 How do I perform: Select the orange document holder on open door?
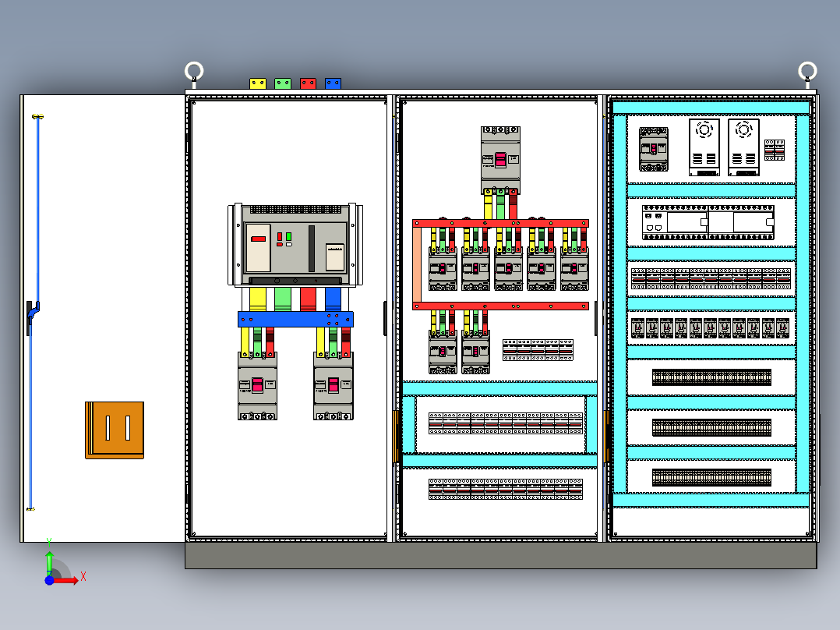tap(115, 430)
